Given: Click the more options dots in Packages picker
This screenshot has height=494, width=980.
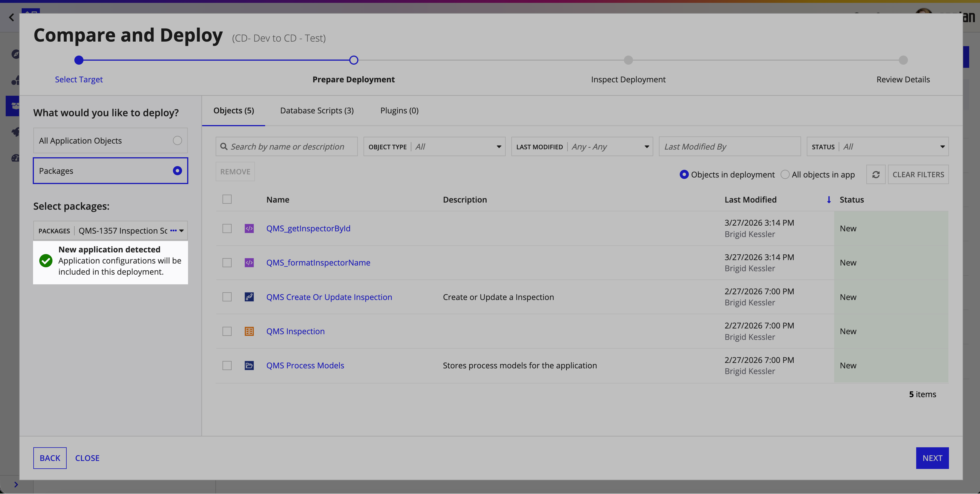Looking at the screenshot, I should click(x=173, y=231).
